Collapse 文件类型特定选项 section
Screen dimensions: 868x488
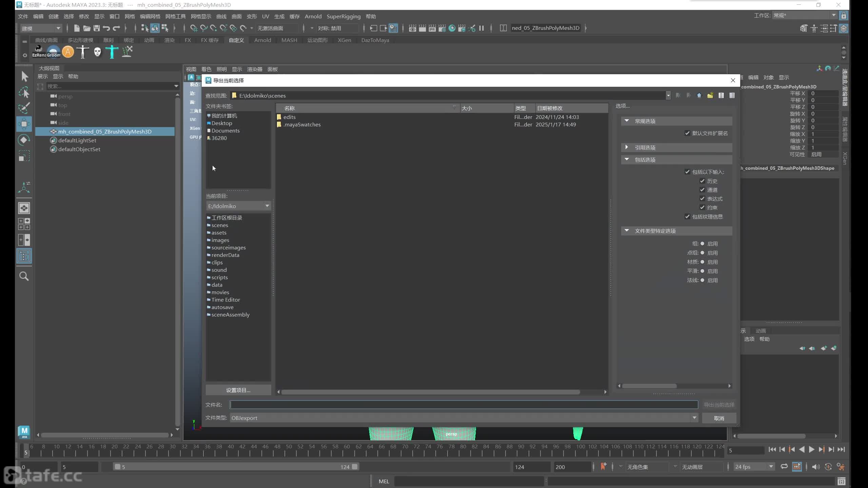(676, 231)
